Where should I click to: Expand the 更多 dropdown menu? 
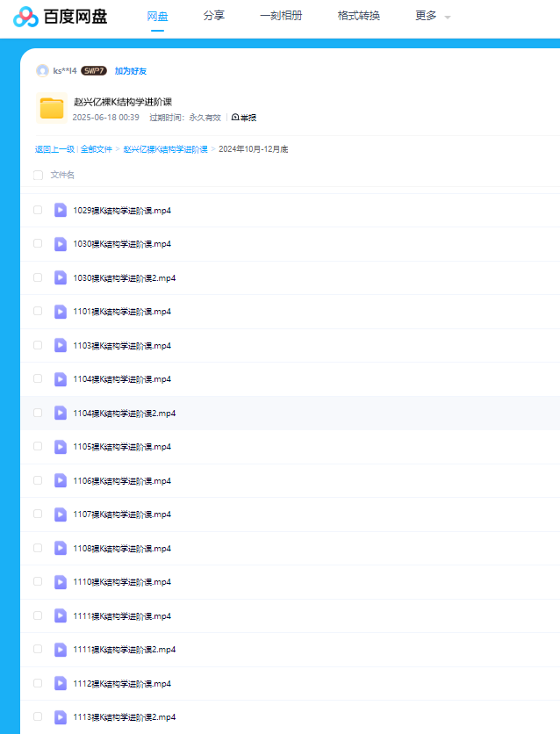tap(433, 16)
